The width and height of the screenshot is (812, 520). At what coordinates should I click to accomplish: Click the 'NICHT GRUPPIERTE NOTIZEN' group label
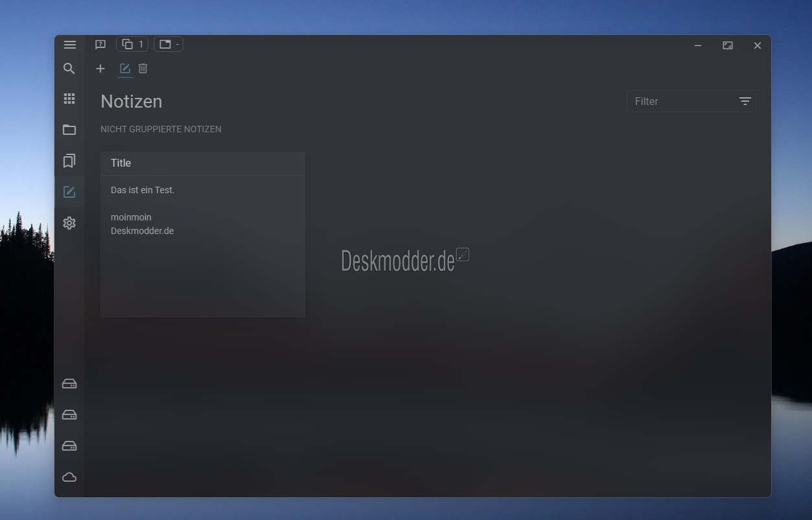pos(161,129)
